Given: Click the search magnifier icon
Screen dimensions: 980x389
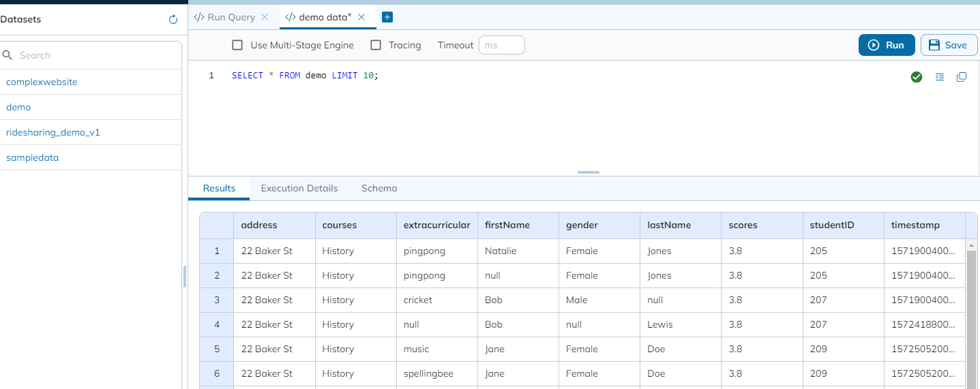Looking at the screenshot, I should coord(8,55).
